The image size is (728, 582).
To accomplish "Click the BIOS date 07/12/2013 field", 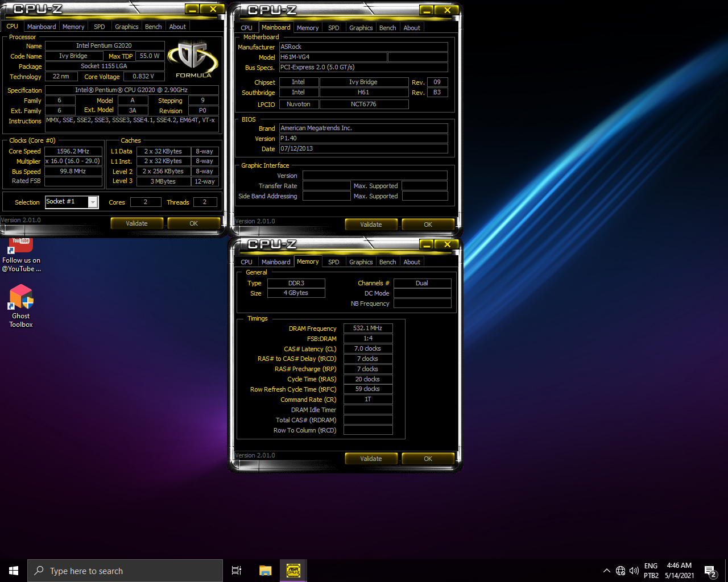I will tap(363, 148).
